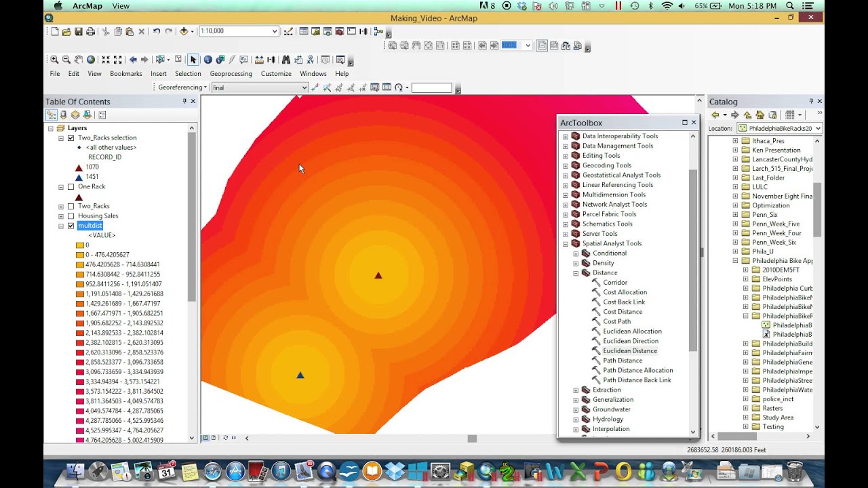Screen dimensions: 868x488
Task: Switch TOC to List By Visibility
Action: [75, 115]
